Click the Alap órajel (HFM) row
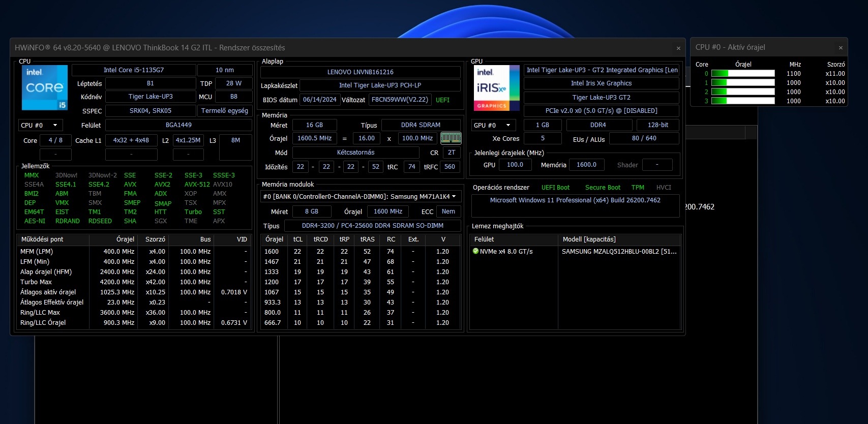Image resolution: width=868 pixels, height=424 pixels. click(x=134, y=272)
